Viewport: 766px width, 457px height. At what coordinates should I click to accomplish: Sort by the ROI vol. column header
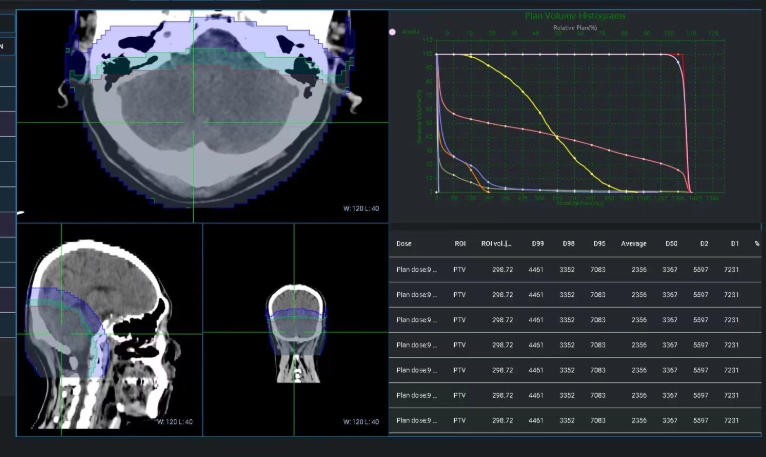pos(496,243)
